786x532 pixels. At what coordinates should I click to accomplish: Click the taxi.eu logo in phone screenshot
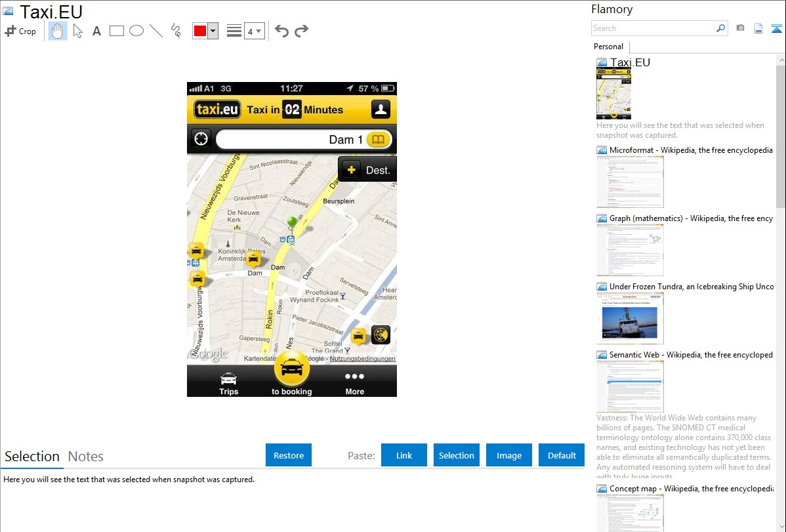217,110
